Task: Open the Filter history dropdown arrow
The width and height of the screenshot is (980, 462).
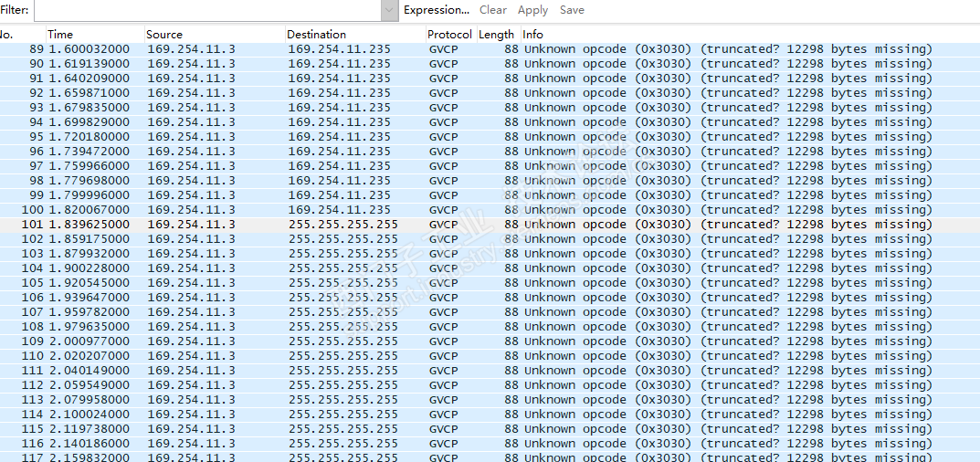Action: [x=390, y=10]
